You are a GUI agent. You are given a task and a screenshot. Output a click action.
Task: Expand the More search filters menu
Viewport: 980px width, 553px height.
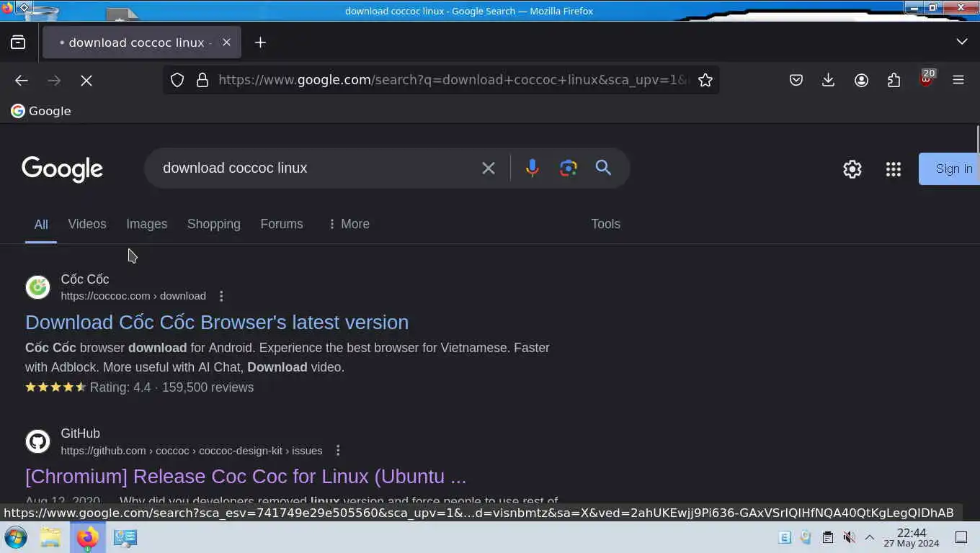tap(349, 224)
